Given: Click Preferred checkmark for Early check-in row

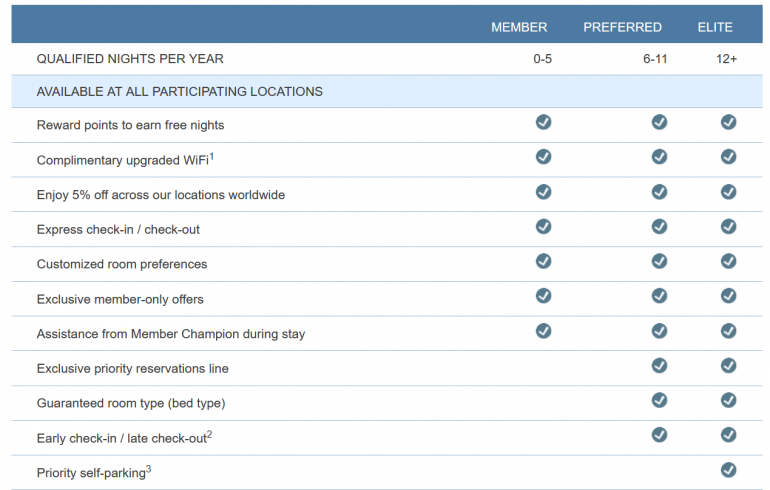Looking at the screenshot, I should pyautogui.click(x=659, y=435).
